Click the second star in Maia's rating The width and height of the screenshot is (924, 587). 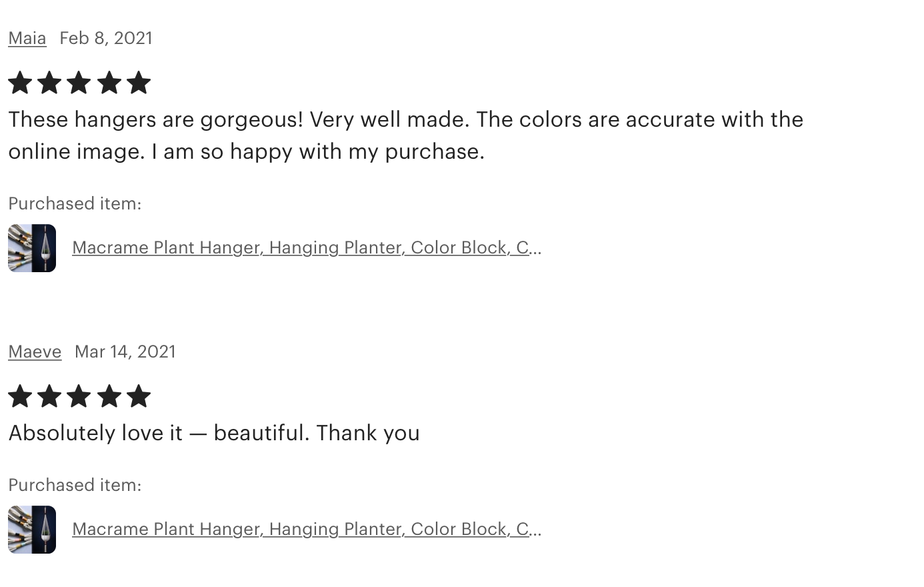click(x=49, y=83)
